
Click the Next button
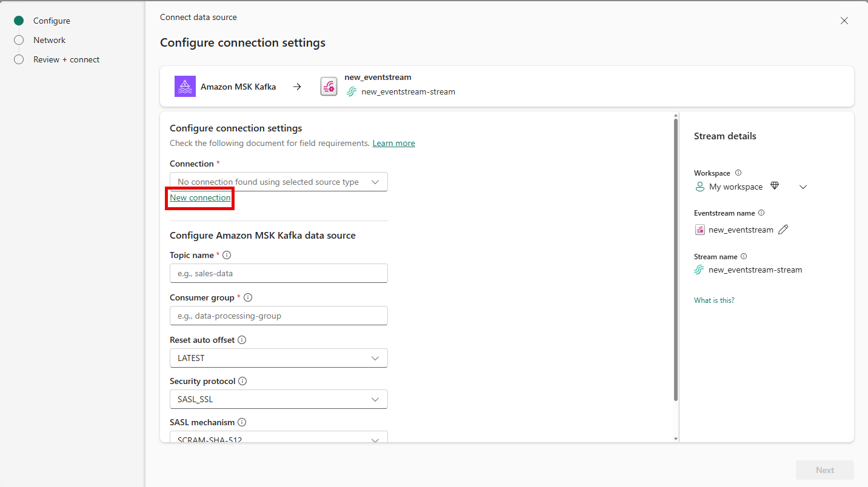(x=825, y=470)
